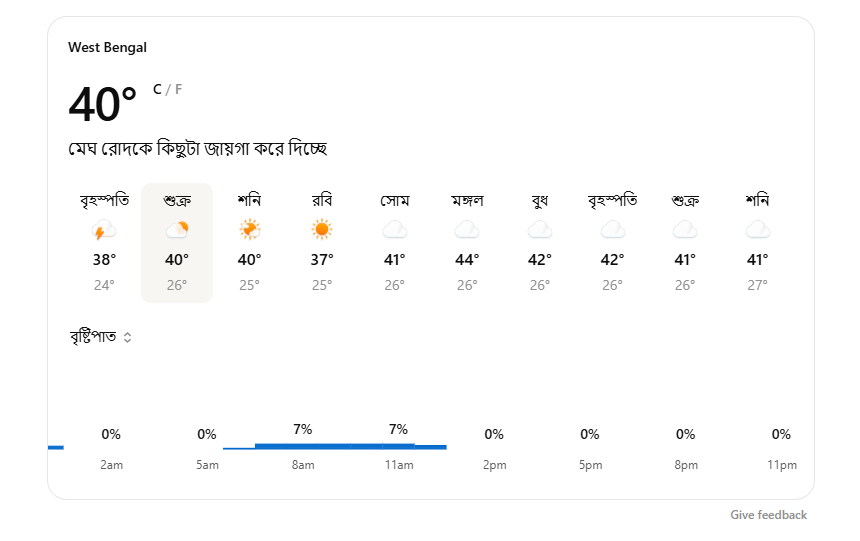This screenshot has width=860, height=541.
Task: Click the weather icon for শনি with 40° high
Action: (249, 231)
